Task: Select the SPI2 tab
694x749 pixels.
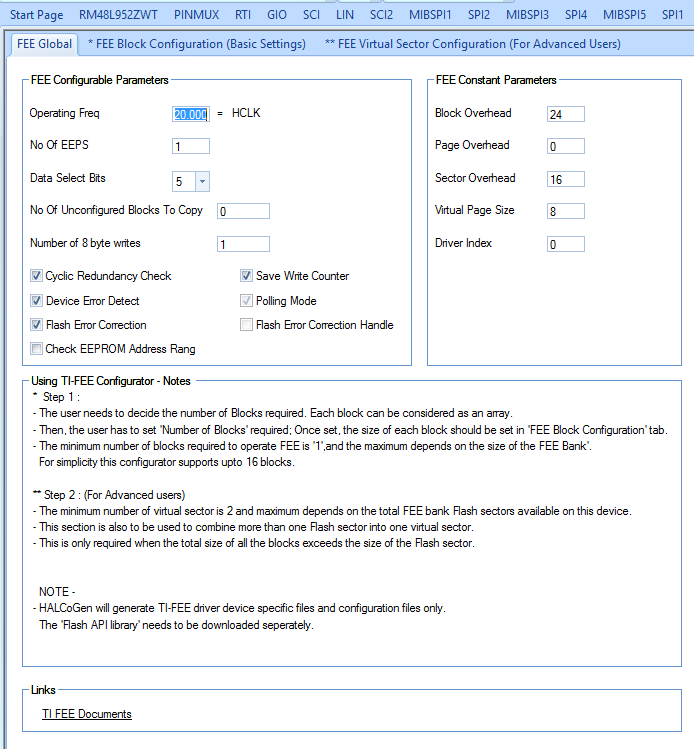Action: (479, 15)
